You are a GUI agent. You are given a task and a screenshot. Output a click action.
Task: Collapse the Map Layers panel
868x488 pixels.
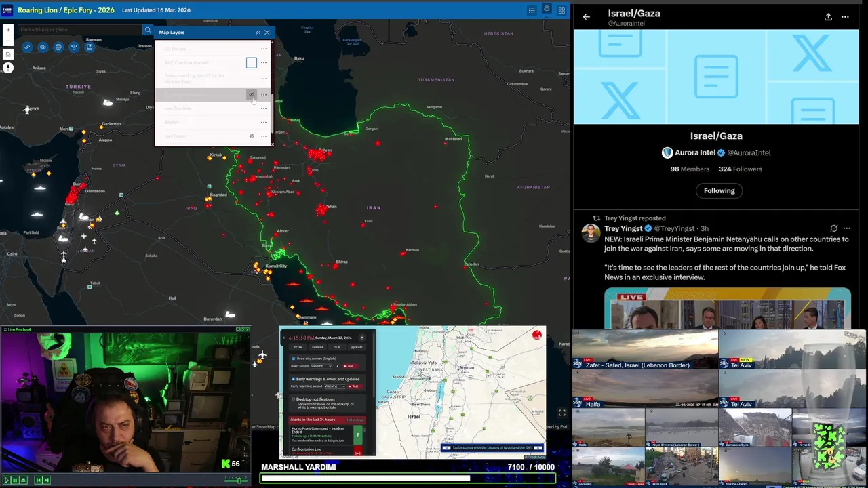pos(258,33)
